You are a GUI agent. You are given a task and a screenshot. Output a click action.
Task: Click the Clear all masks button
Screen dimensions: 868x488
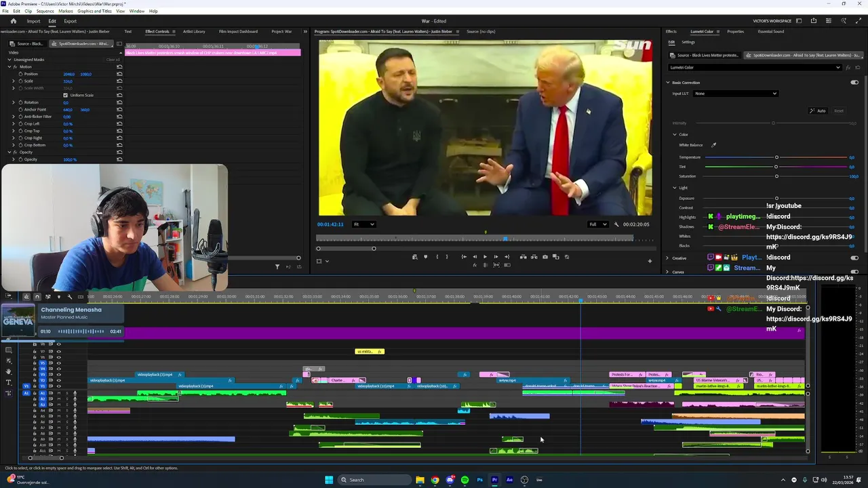[113, 60]
